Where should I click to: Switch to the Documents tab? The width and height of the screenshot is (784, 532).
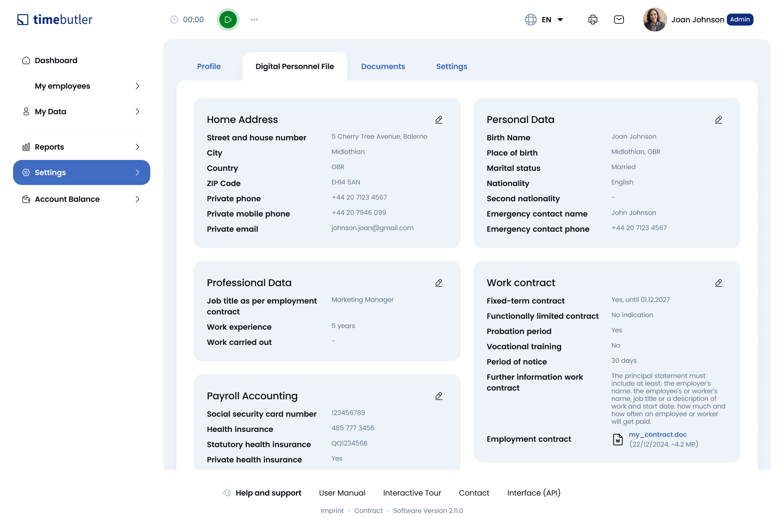pyautogui.click(x=383, y=66)
